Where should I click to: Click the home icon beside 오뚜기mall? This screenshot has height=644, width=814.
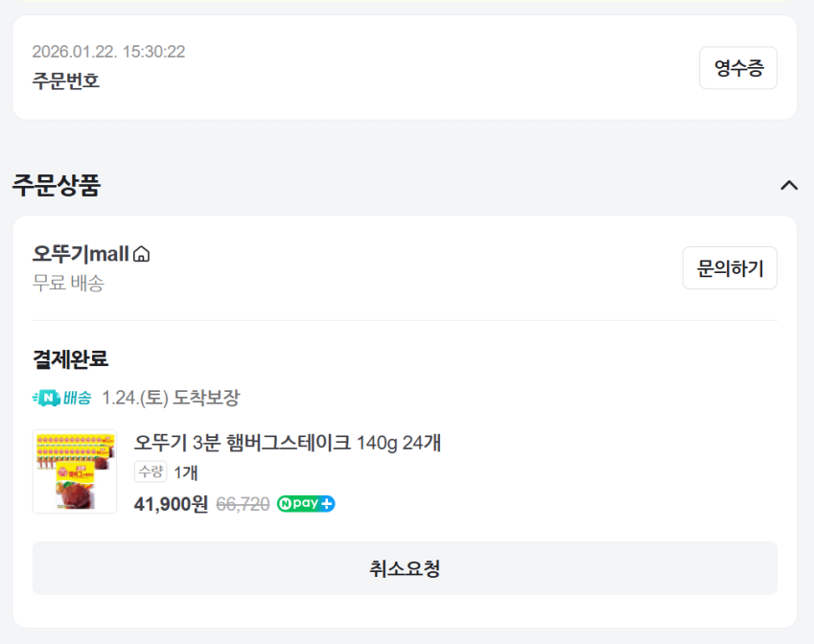[x=142, y=255]
